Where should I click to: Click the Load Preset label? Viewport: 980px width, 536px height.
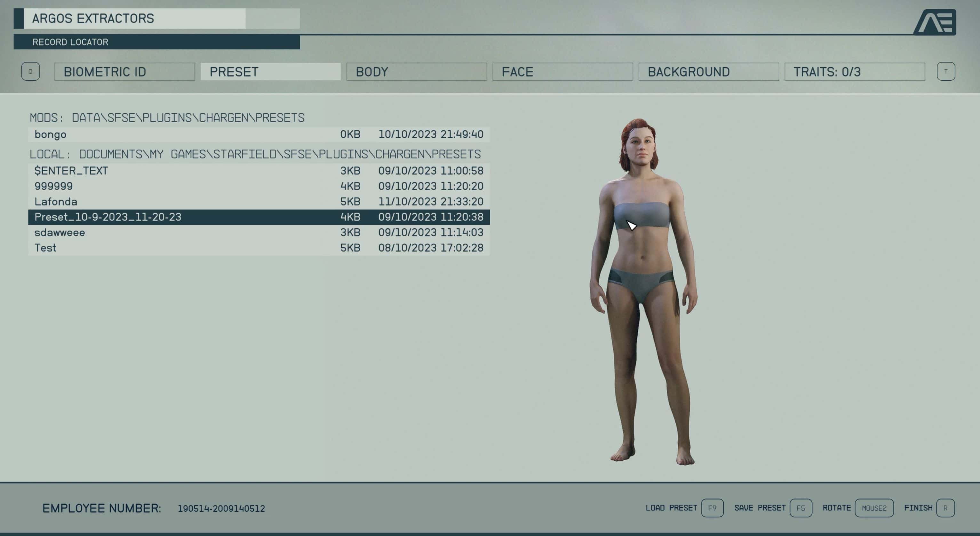[671, 508]
